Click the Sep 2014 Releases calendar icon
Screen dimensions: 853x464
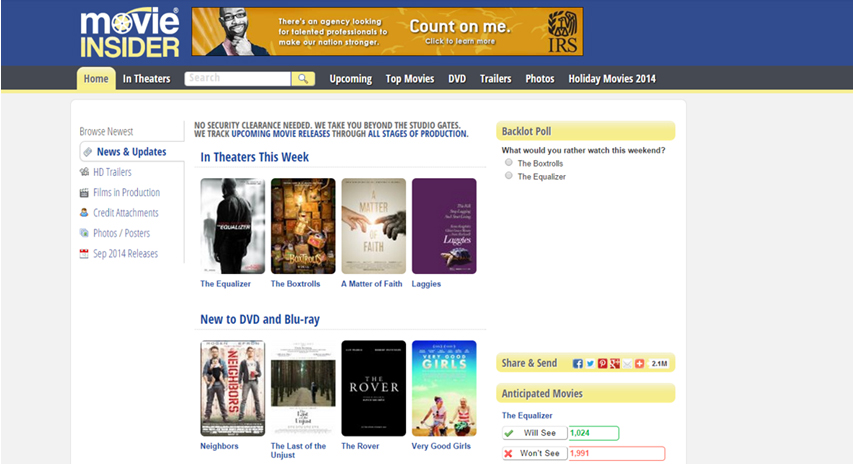[84, 253]
